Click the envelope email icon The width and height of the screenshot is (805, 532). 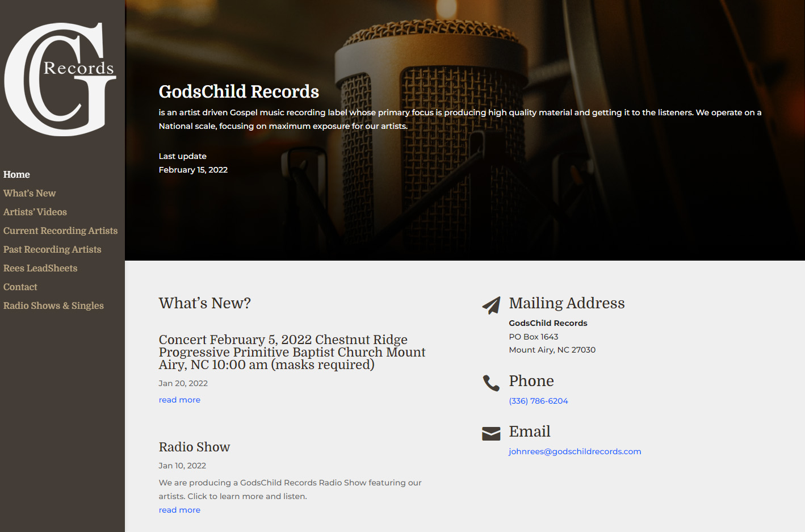[491, 434]
